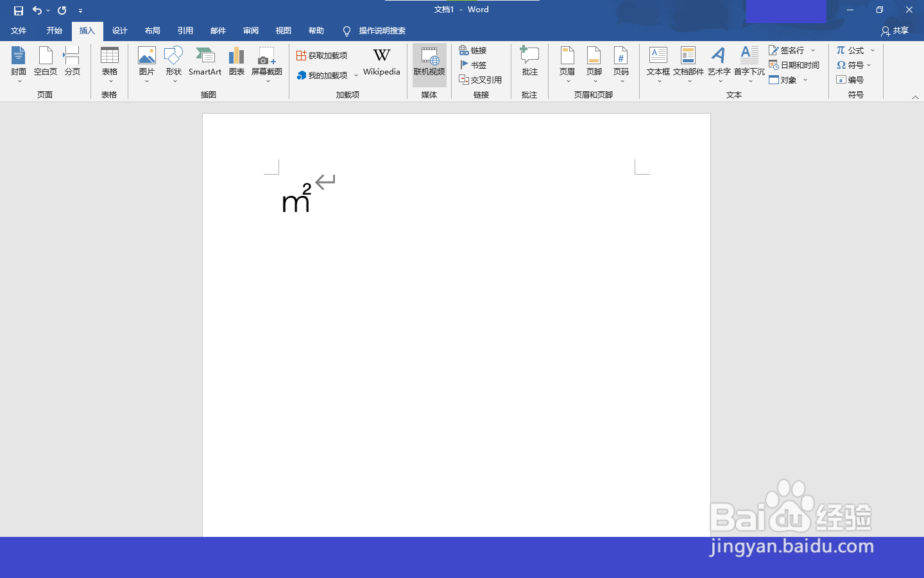Expand the 公式 dropdown arrow
The height and width of the screenshot is (578, 924).
(x=873, y=50)
